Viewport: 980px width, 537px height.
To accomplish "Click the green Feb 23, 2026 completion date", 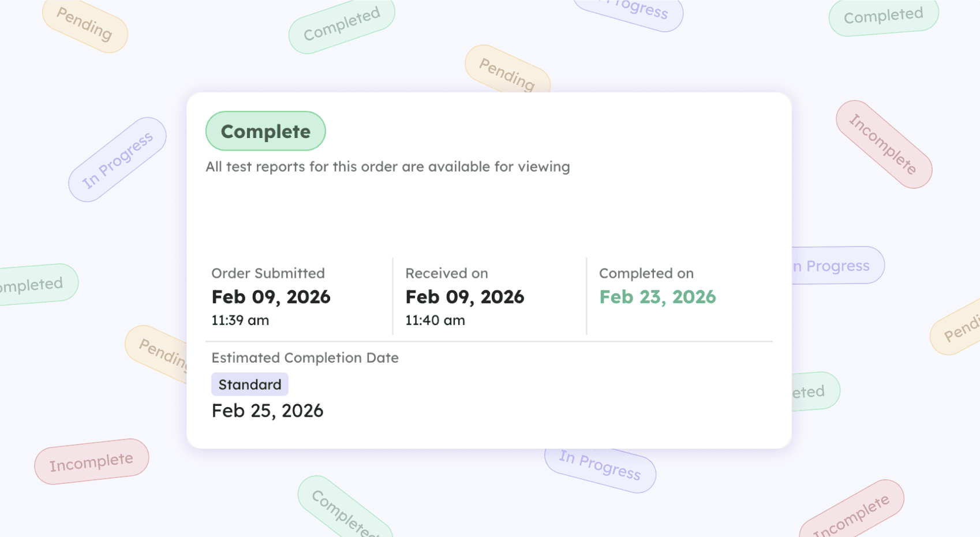I will [657, 297].
